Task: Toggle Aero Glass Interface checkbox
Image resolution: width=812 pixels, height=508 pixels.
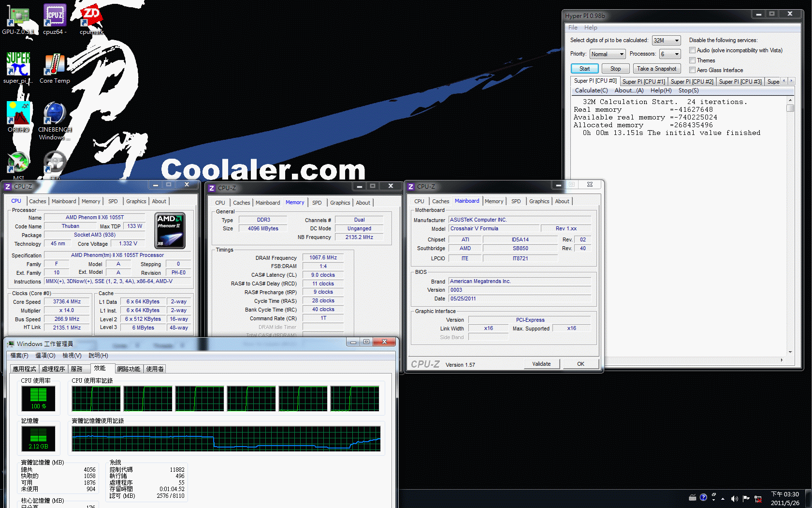Action: click(692, 70)
